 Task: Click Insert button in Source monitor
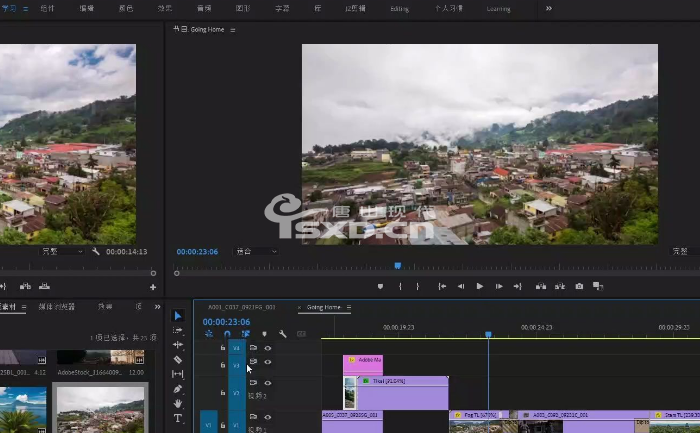[x=25, y=287]
